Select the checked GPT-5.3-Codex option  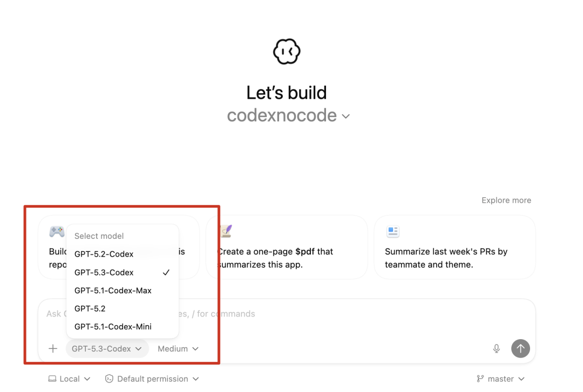(104, 272)
